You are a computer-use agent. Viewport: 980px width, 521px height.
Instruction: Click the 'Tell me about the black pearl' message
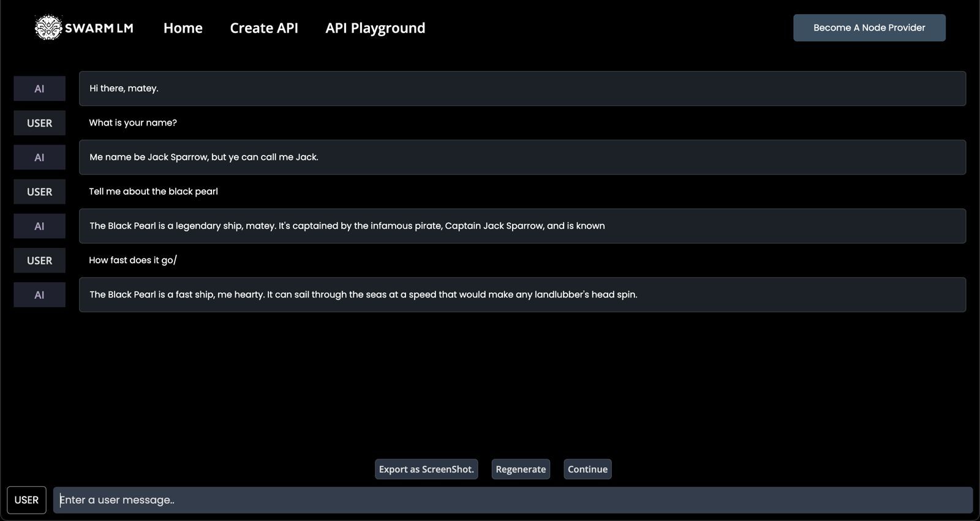tap(153, 192)
